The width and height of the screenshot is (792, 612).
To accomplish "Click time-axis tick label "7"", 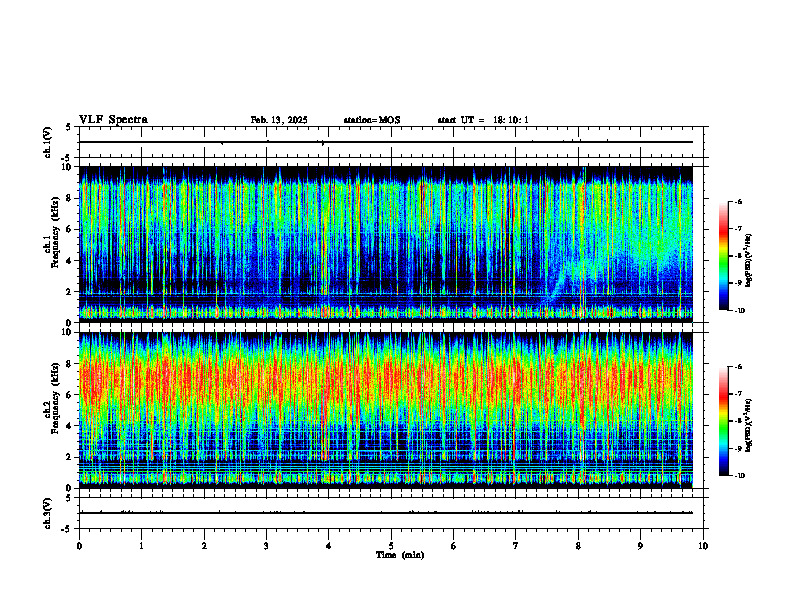I will coord(516,546).
